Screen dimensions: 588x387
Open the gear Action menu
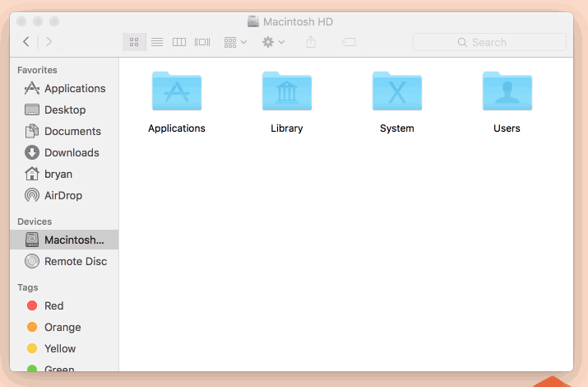click(273, 42)
